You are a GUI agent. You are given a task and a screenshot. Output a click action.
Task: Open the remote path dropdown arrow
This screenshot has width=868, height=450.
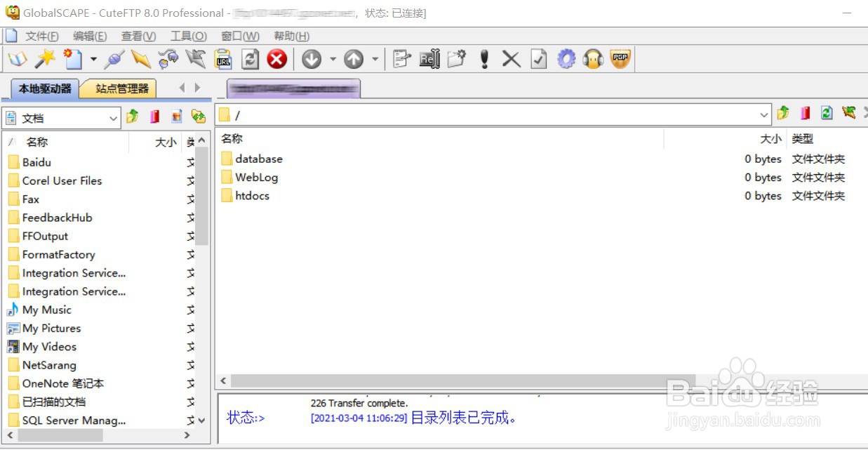coord(764,114)
